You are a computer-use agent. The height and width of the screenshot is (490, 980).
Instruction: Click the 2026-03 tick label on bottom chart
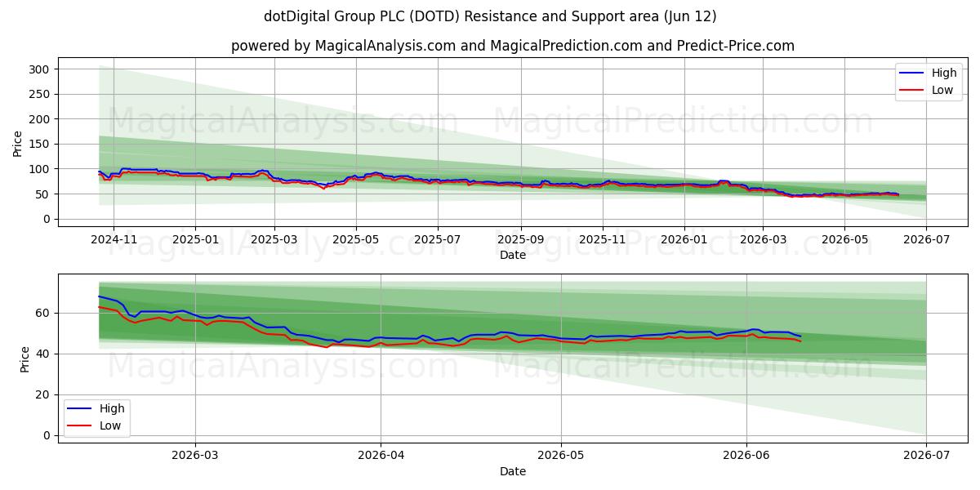coord(196,455)
